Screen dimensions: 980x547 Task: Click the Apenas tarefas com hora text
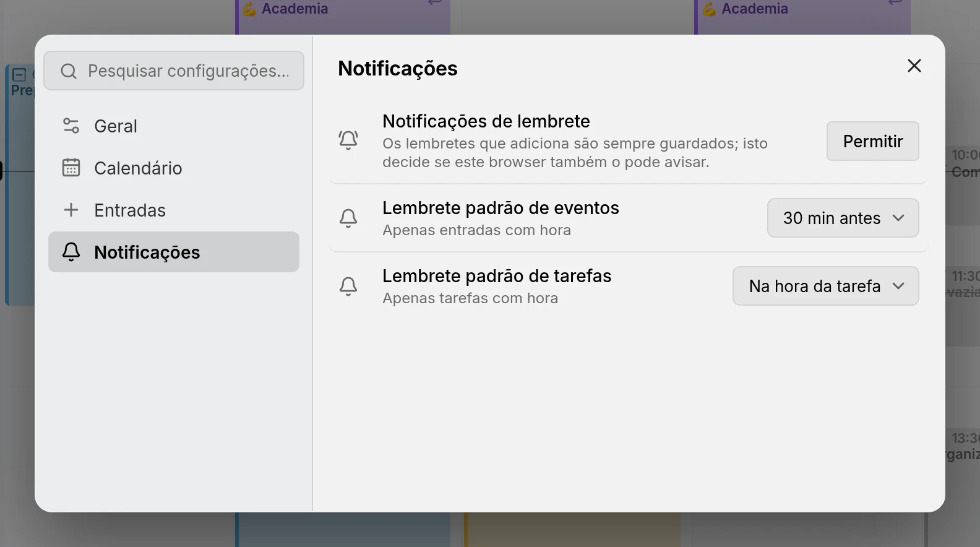click(x=470, y=298)
